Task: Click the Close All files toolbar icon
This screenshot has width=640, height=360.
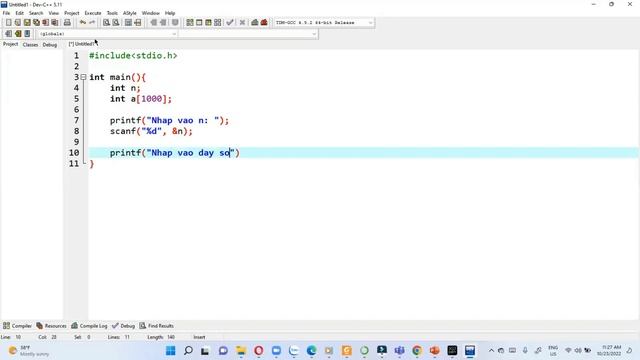Action: coord(55,22)
